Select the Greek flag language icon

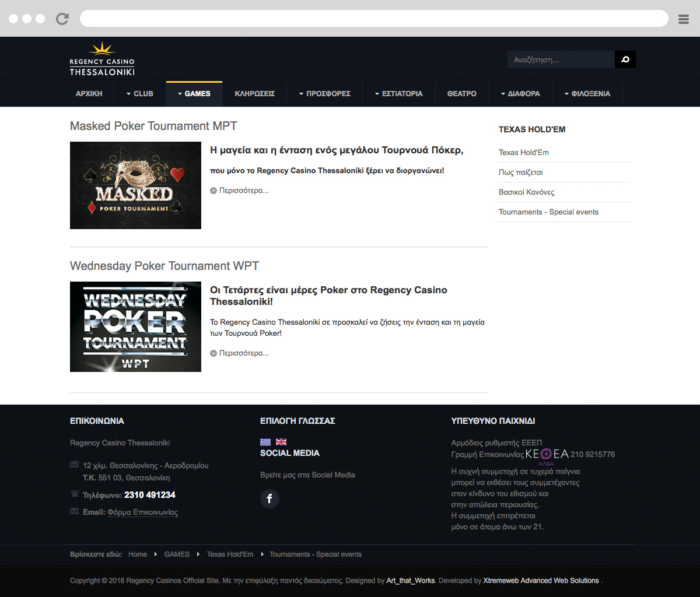point(265,442)
